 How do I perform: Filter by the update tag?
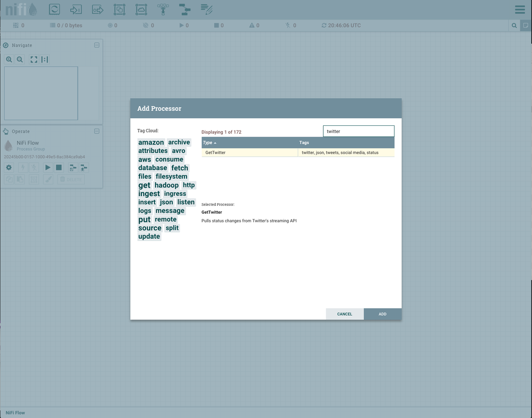click(149, 237)
